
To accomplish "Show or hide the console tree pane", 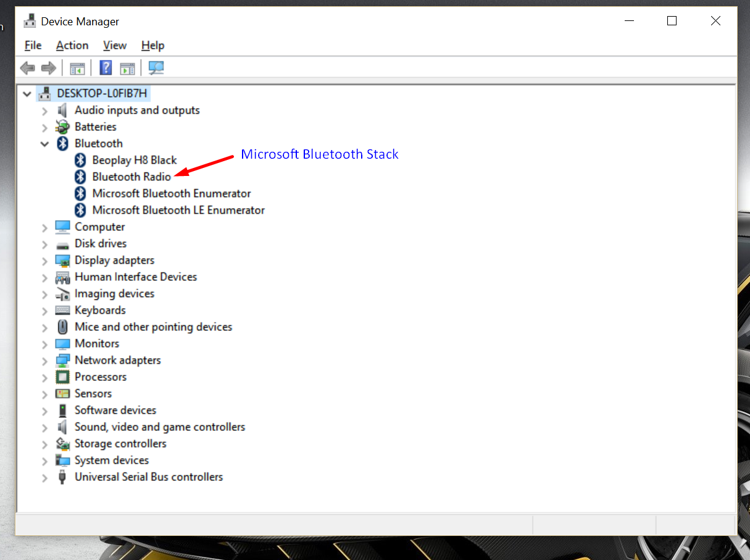I will (x=77, y=68).
